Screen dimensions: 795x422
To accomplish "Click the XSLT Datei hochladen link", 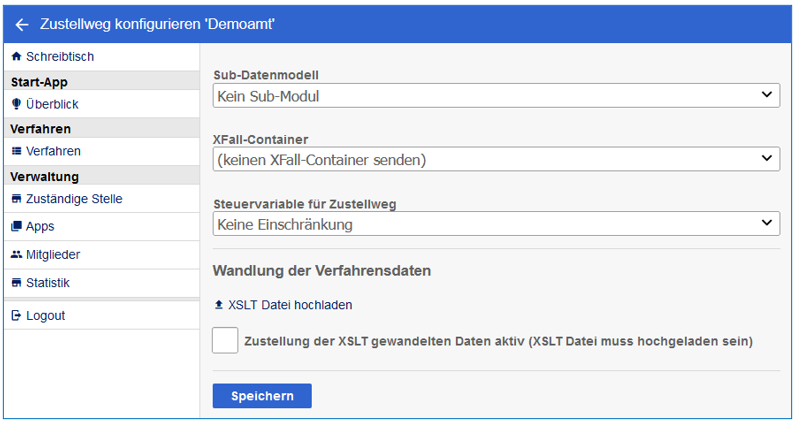I will point(290,305).
